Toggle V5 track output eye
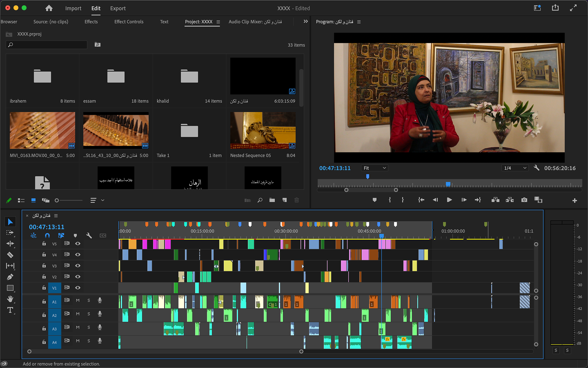This screenshot has width=588, height=368. (x=78, y=243)
